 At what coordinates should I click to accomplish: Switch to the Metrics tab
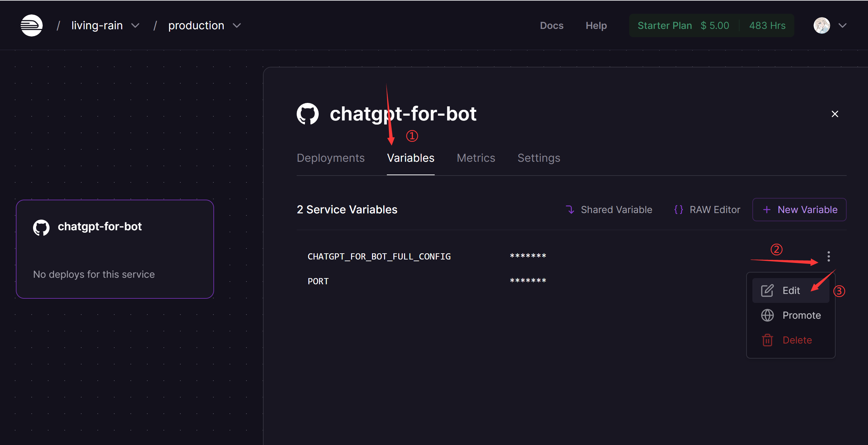476,158
